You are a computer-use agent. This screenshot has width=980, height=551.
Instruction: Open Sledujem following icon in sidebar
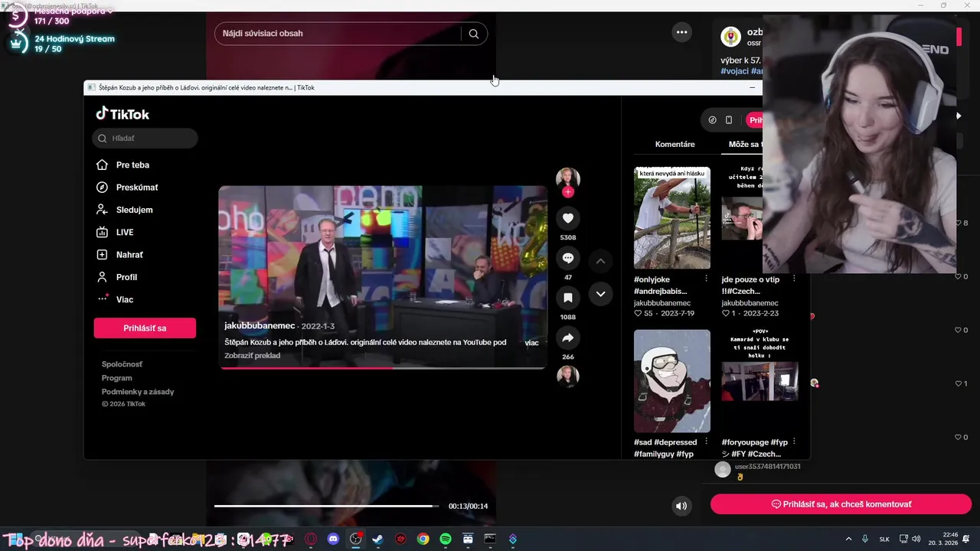coord(102,210)
